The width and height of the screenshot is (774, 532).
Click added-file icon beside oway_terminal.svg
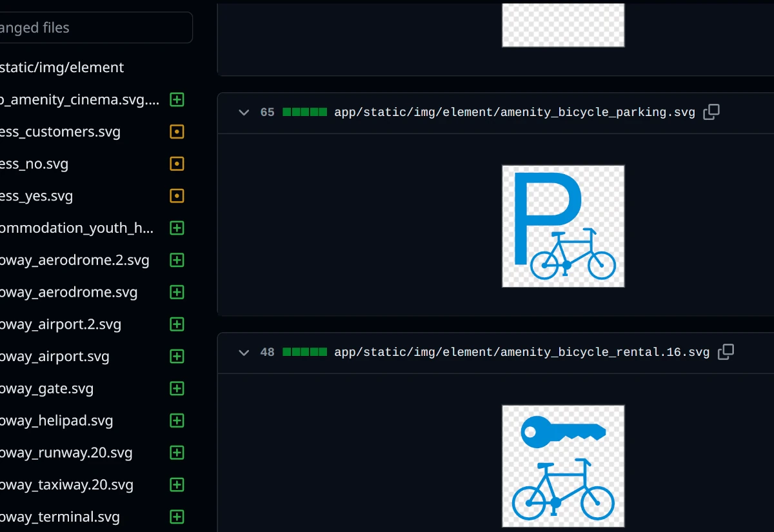(177, 517)
